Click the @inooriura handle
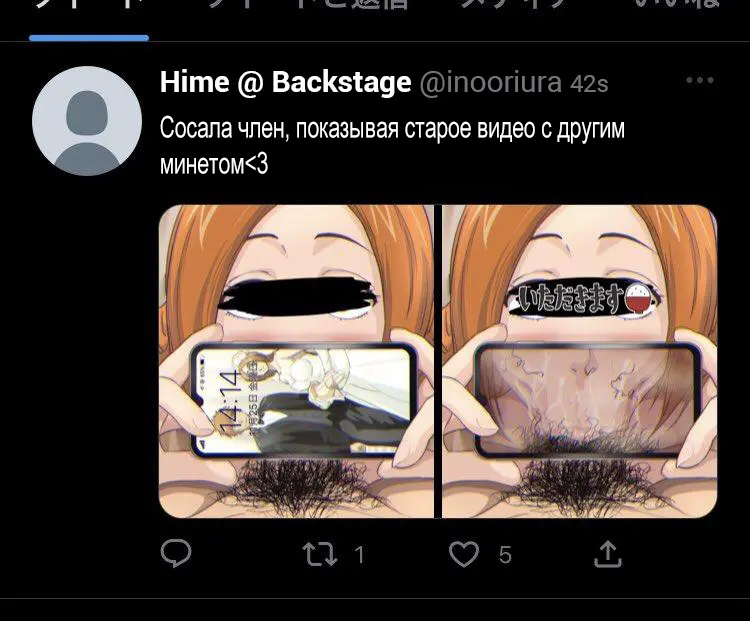The image size is (750, 621). (x=491, y=83)
